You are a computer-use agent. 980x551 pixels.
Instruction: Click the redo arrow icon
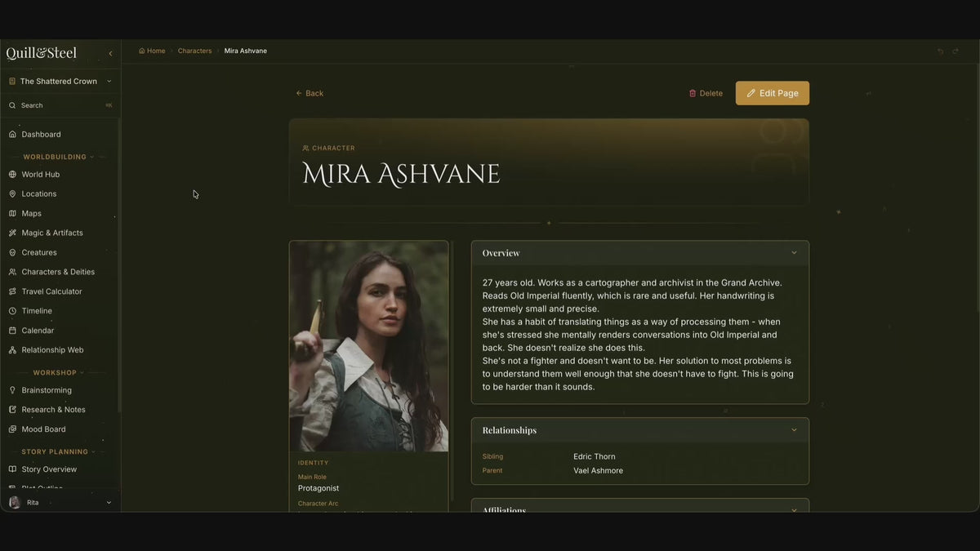coord(955,51)
